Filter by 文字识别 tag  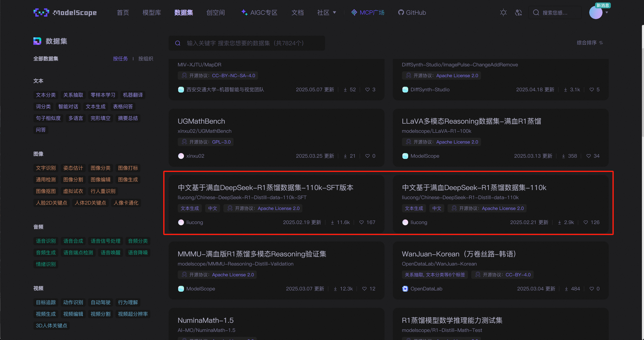click(46, 168)
